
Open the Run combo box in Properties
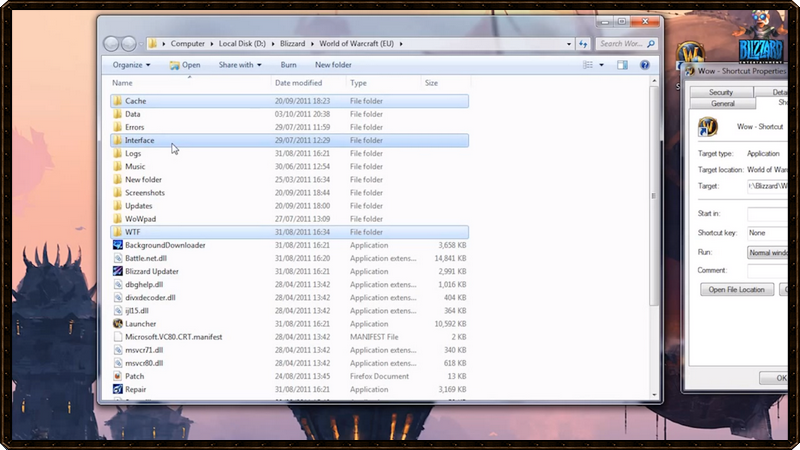coord(767,253)
